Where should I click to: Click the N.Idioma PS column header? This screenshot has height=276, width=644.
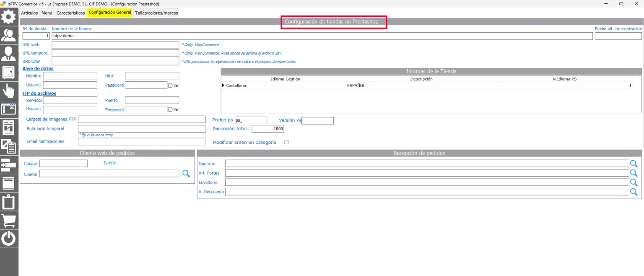565,79
